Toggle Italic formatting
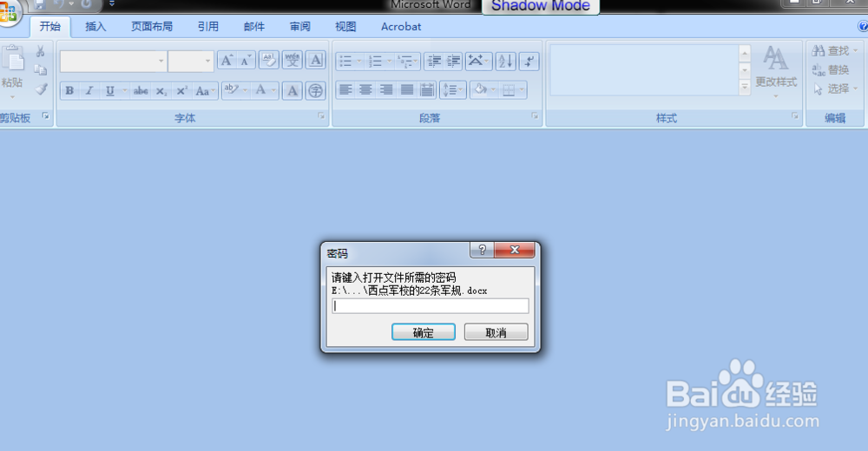868x451 pixels. (89, 91)
